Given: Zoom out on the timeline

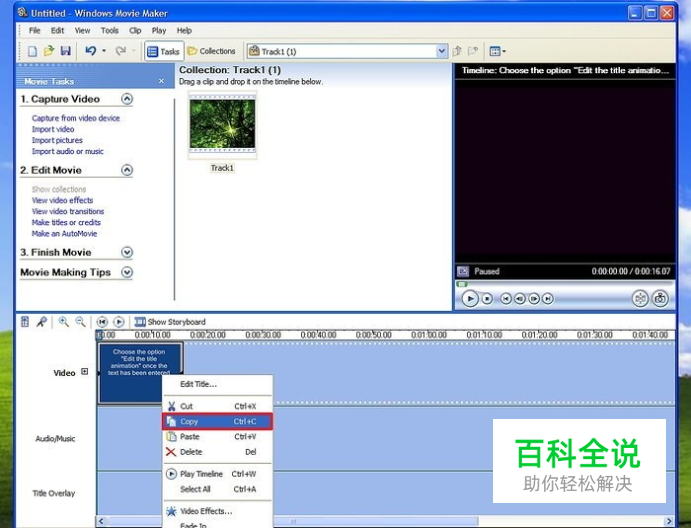Looking at the screenshot, I should [x=80, y=322].
